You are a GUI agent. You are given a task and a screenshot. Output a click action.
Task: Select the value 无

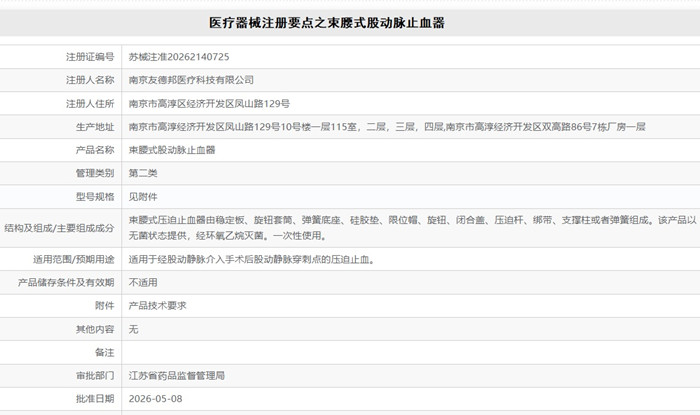pos(133,329)
